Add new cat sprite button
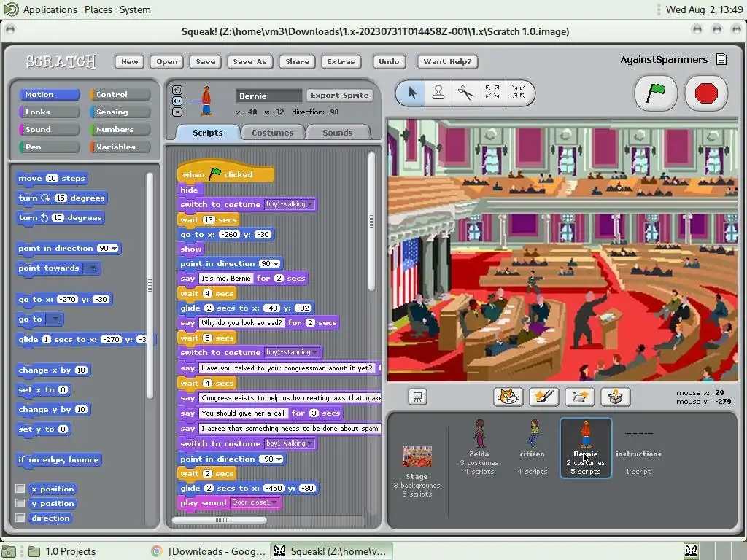Viewport: 747px width, 560px height. tap(508, 397)
